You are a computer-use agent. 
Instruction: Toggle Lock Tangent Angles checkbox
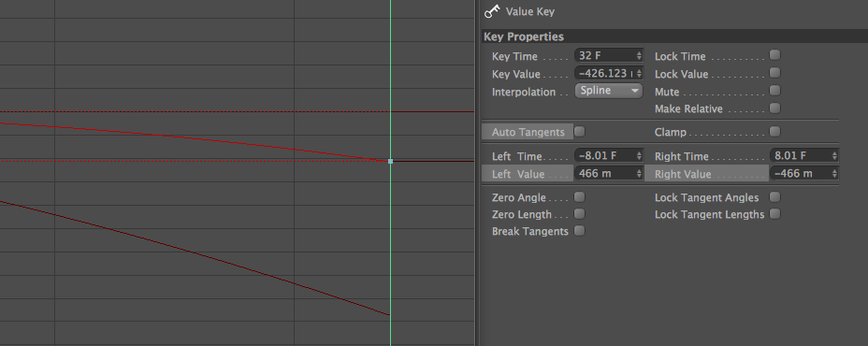[x=775, y=196]
